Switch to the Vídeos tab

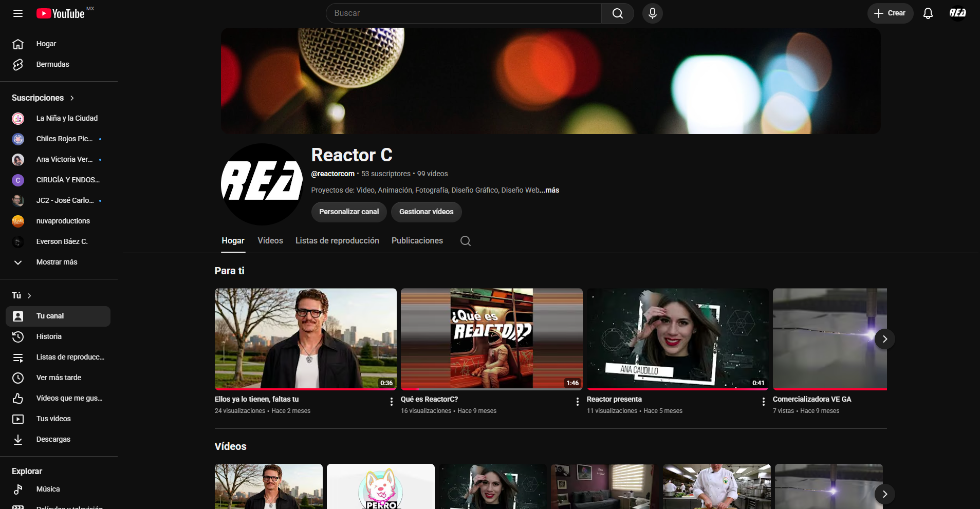pos(270,240)
